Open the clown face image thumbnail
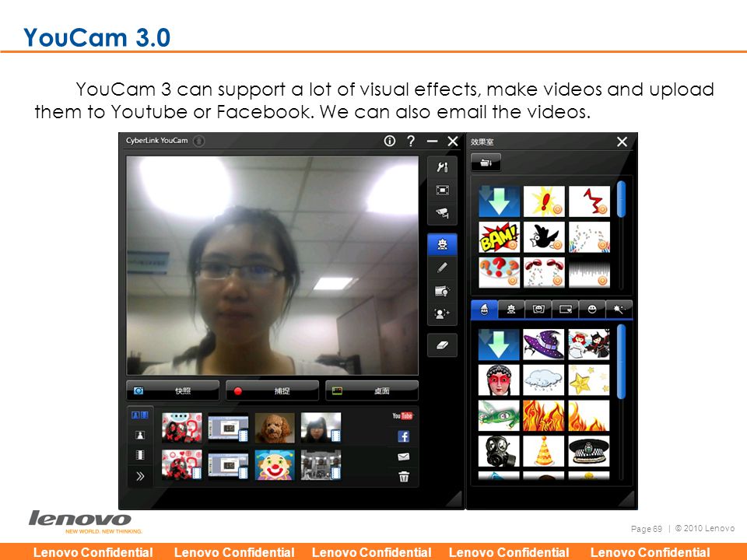The width and height of the screenshot is (747, 560). coord(275,465)
